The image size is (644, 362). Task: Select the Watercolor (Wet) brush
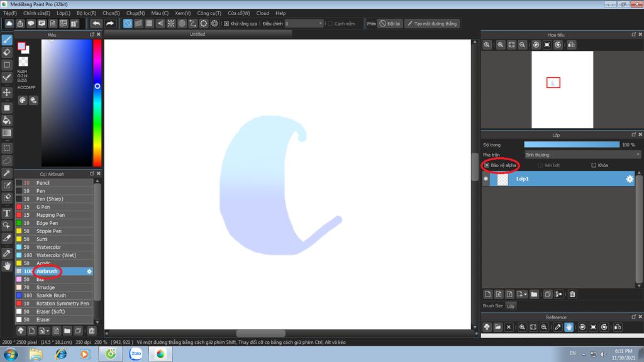54,255
